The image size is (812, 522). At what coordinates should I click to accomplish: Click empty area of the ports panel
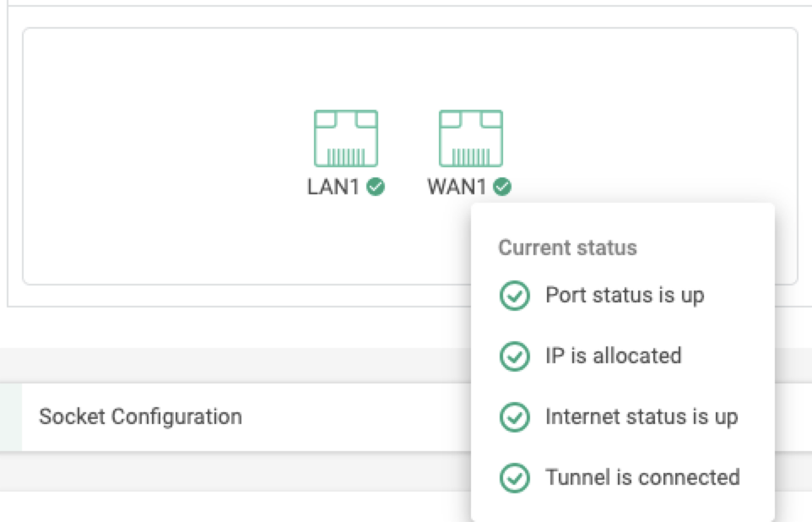(155, 155)
